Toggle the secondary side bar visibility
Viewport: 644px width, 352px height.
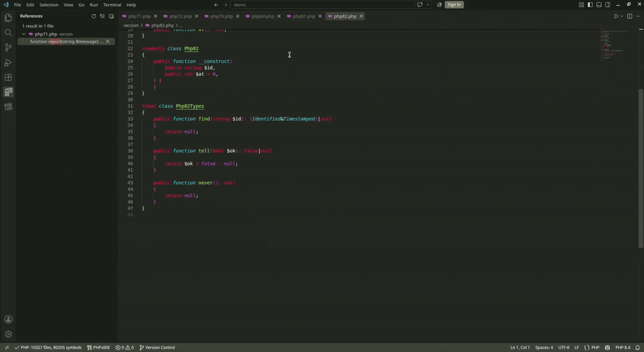click(608, 5)
